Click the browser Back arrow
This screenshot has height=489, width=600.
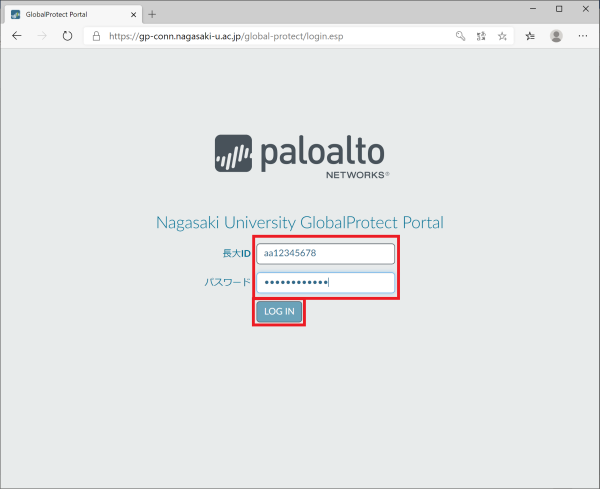(x=16, y=35)
